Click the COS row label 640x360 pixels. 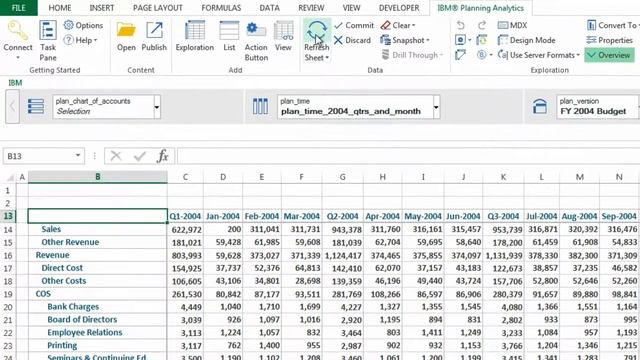(x=43, y=294)
